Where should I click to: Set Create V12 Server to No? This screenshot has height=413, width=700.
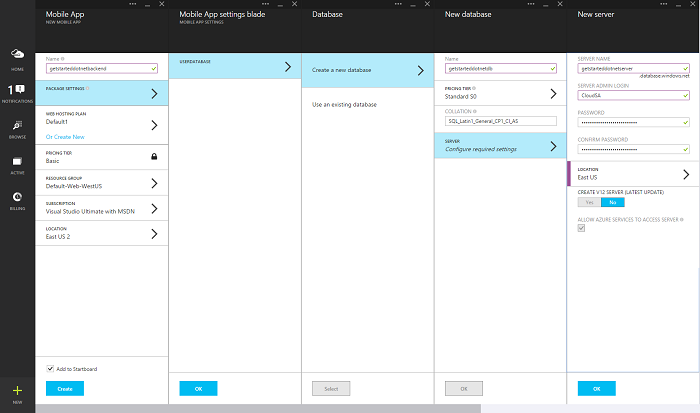click(x=612, y=202)
